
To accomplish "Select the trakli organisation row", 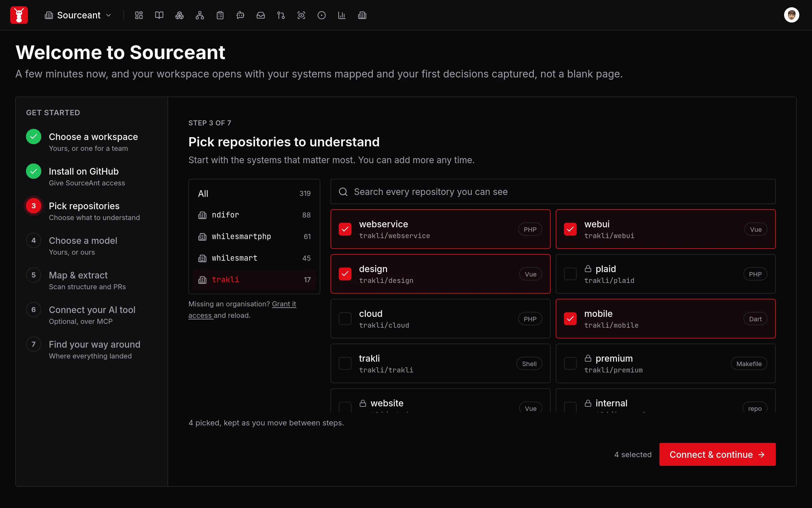I will (254, 279).
